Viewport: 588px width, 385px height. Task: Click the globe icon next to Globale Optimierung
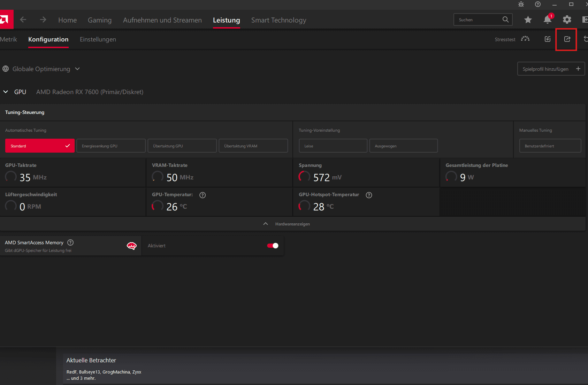pos(6,69)
